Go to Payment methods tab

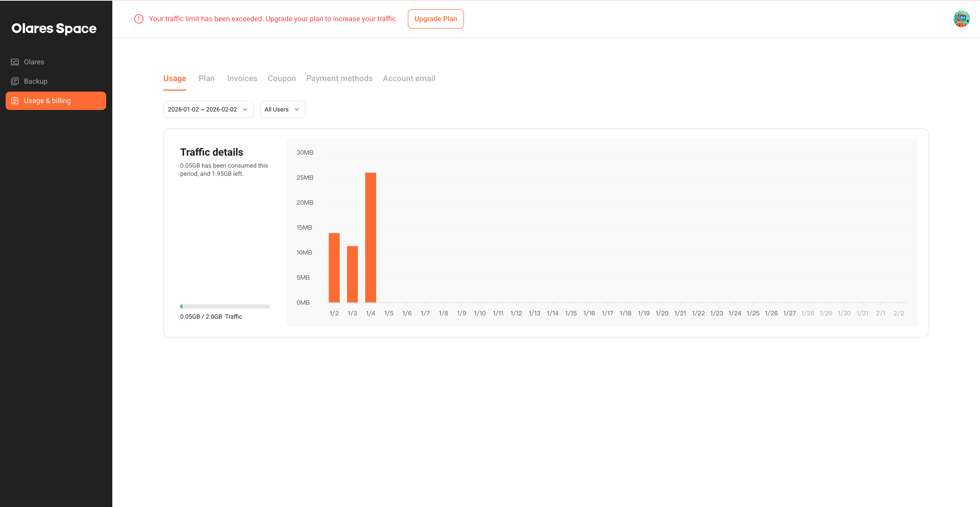coord(339,78)
